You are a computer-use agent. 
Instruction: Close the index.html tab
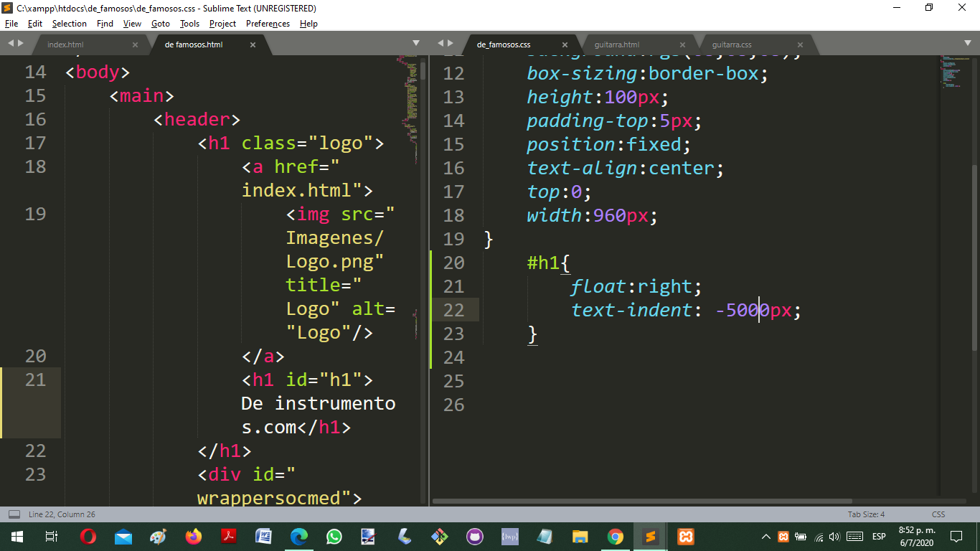[x=135, y=44]
